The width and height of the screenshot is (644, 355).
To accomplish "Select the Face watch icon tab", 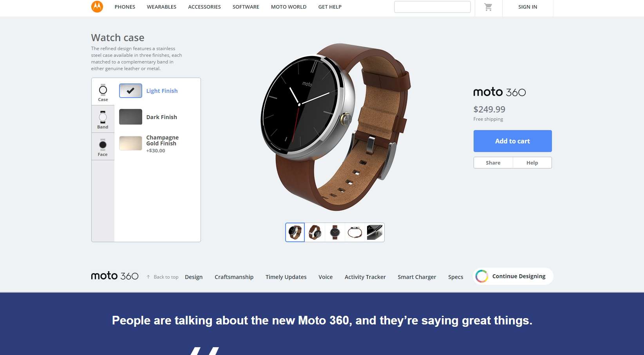I will pos(103,147).
